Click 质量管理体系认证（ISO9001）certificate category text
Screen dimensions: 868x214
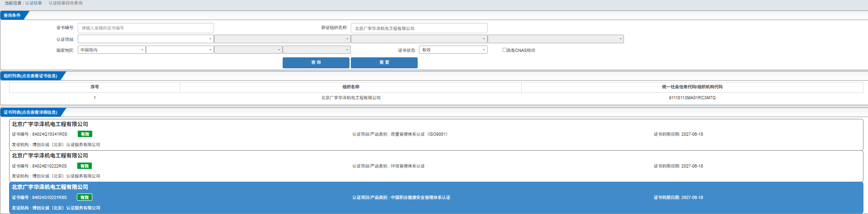(419, 134)
